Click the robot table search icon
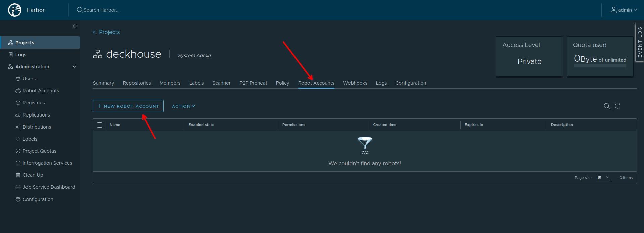This screenshot has width=644, height=233. coord(607,106)
